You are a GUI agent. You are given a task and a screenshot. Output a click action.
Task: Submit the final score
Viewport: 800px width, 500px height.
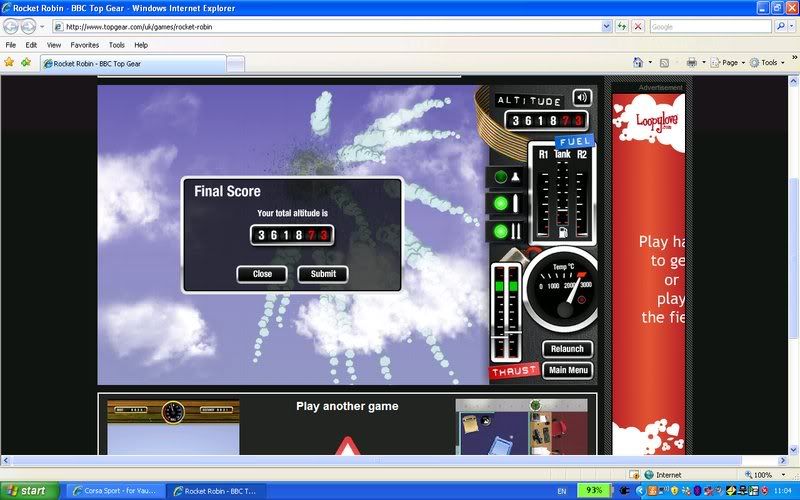(x=323, y=274)
